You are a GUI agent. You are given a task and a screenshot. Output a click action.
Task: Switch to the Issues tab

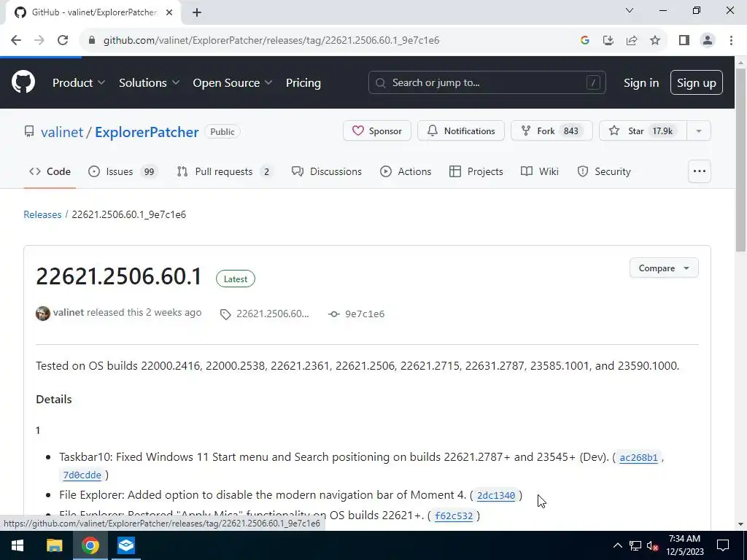pos(123,171)
